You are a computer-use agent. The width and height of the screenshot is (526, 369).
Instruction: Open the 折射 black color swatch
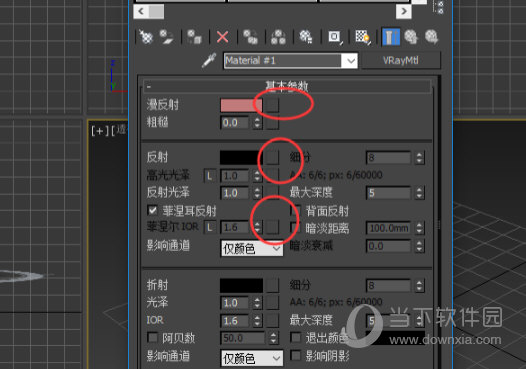(241, 285)
